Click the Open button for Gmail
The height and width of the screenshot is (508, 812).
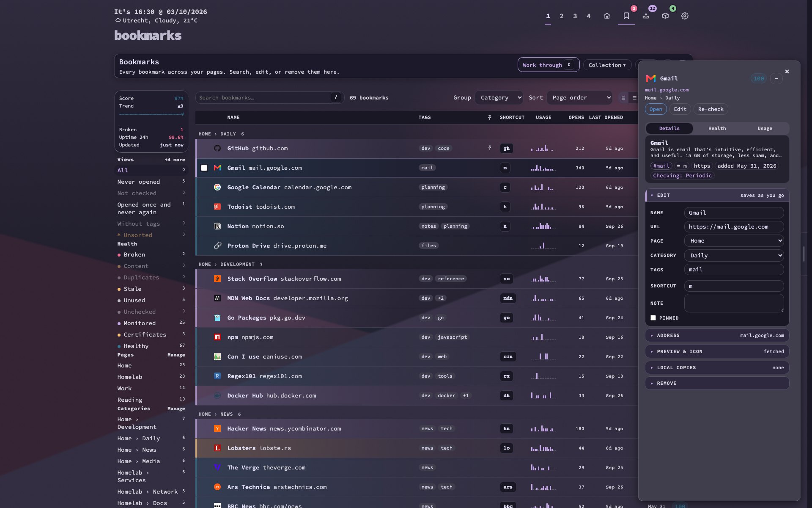[x=656, y=109]
